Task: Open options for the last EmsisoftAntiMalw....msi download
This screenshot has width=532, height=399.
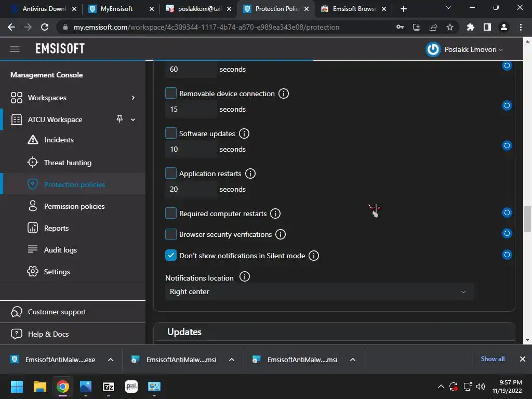Action: click(353, 360)
